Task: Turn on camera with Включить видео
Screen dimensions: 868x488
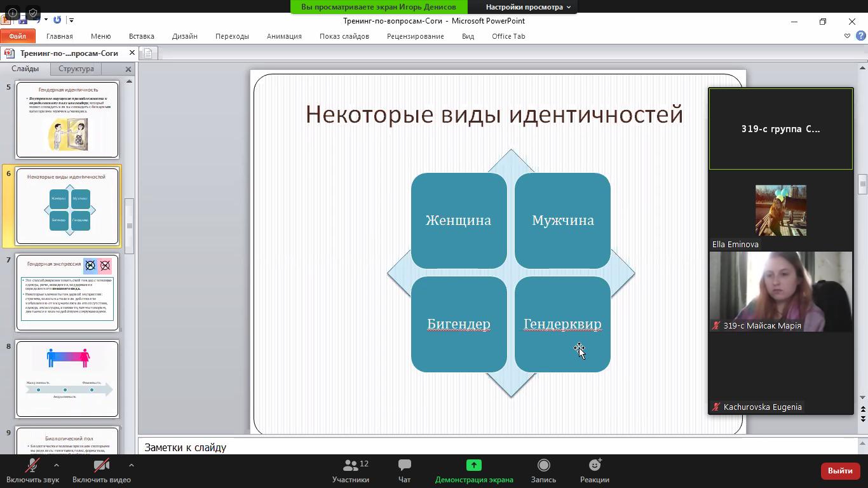Action: (101, 471)
